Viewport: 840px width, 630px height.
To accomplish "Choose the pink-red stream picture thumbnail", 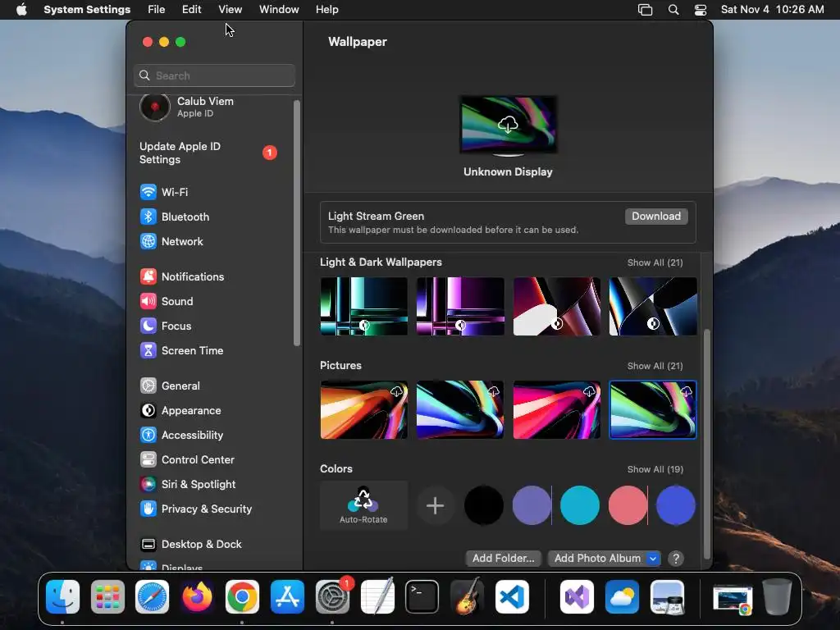I will 557,410.
